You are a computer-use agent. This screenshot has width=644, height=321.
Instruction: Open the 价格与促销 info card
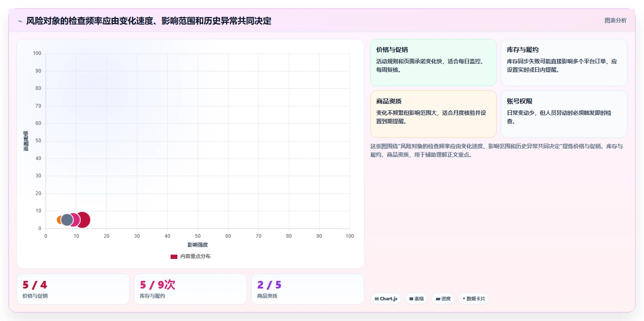pos(433,63)
